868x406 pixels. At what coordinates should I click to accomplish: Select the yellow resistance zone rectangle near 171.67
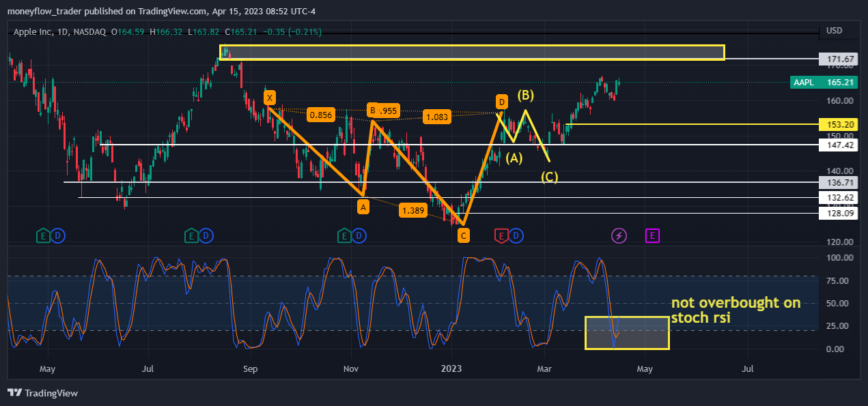tap(472, 53)
